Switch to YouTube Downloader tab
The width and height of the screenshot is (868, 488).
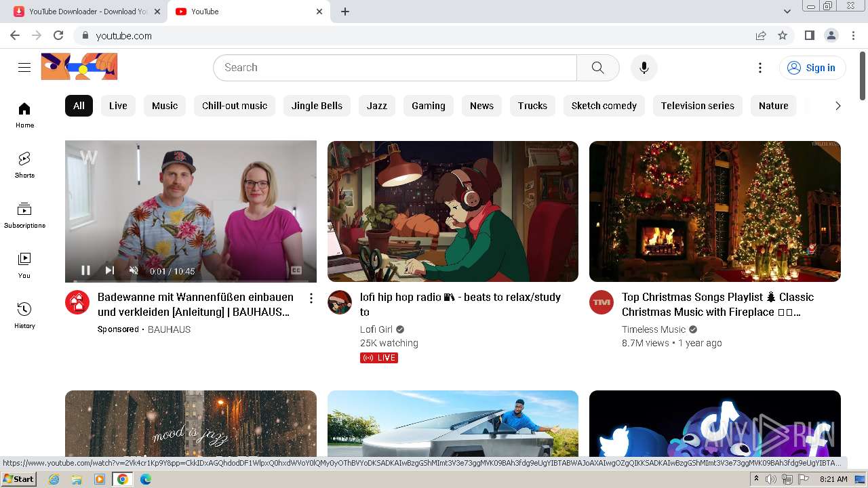(87, 12)
